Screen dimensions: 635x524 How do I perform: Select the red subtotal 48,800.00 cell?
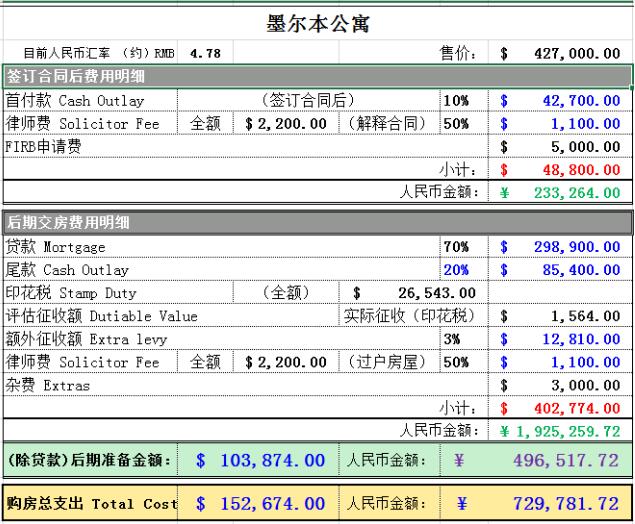[580, 170]
